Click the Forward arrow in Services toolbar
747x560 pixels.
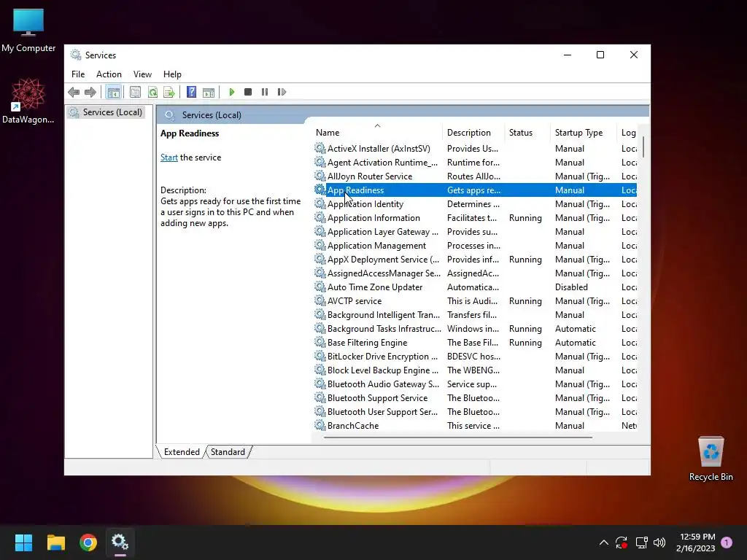click(x=90, y=92)
